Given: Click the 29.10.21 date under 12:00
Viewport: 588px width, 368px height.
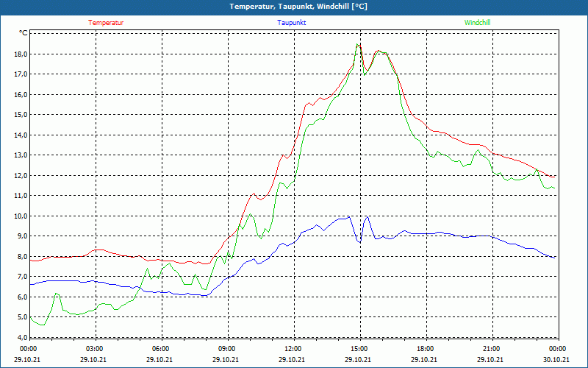Looking at the screenshot, I should (292, 359).
